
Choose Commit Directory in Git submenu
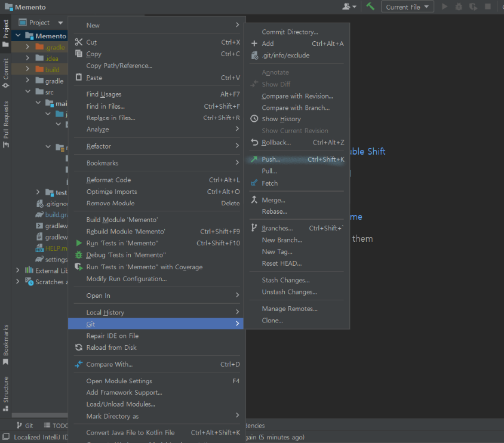pyautogui.click(x=297, y=32)
